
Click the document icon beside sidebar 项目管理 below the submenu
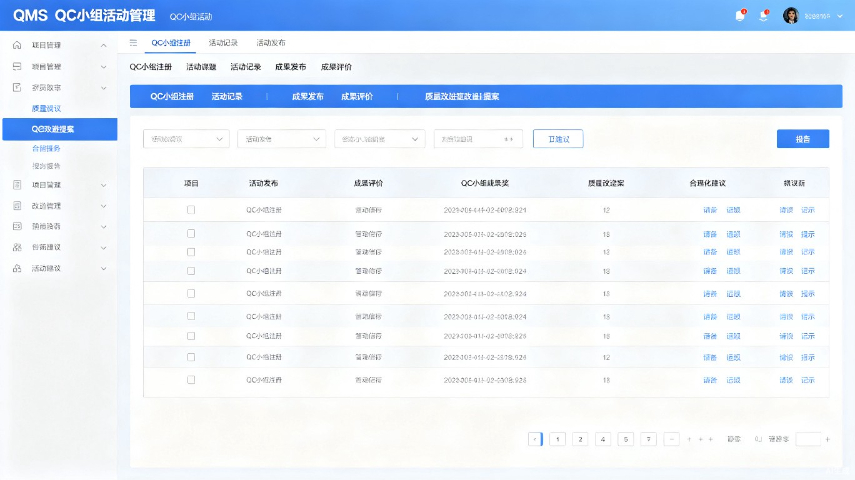click(17, 185)
